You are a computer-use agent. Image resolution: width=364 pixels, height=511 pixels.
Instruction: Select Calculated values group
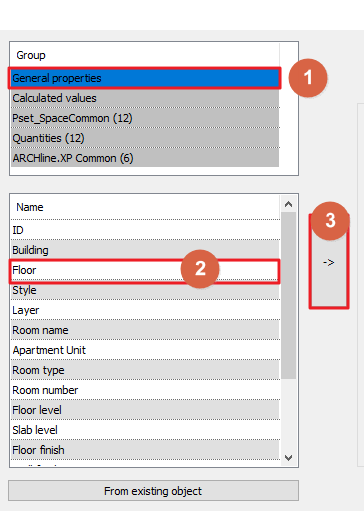point(145,98)
